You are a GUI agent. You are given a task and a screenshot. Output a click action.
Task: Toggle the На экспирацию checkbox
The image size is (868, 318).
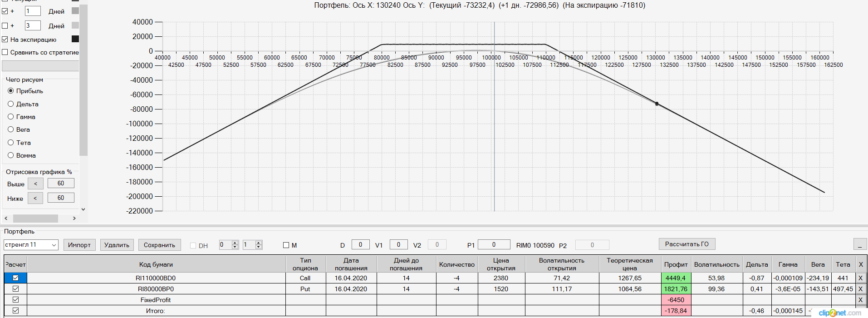(x=5, y=40)
